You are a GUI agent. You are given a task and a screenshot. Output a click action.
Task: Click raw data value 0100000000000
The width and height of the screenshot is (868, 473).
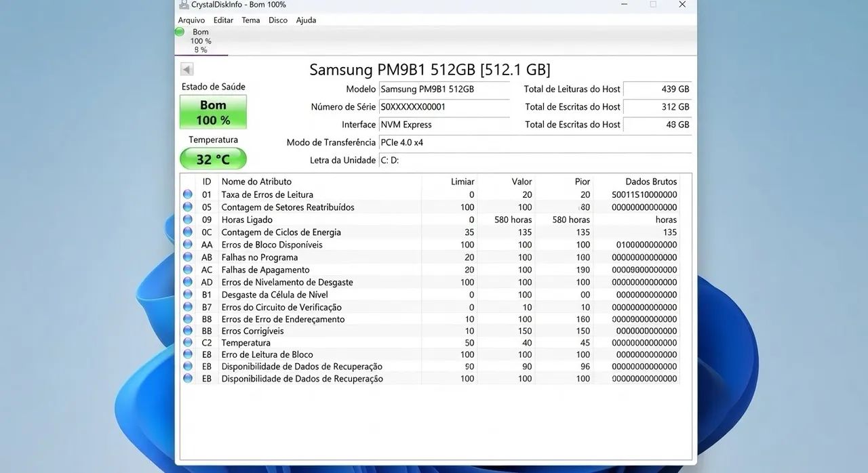647,245
